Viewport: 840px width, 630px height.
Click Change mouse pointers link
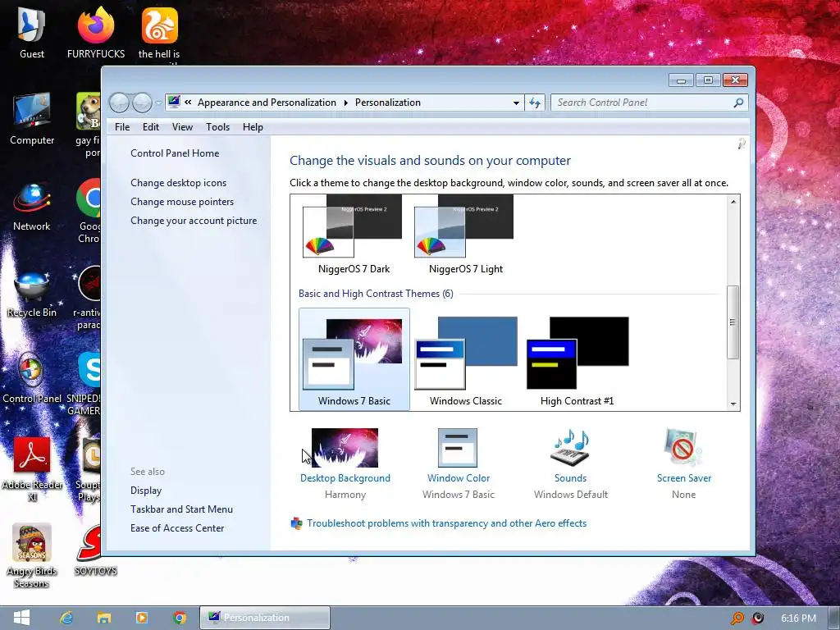coord(182,202)
